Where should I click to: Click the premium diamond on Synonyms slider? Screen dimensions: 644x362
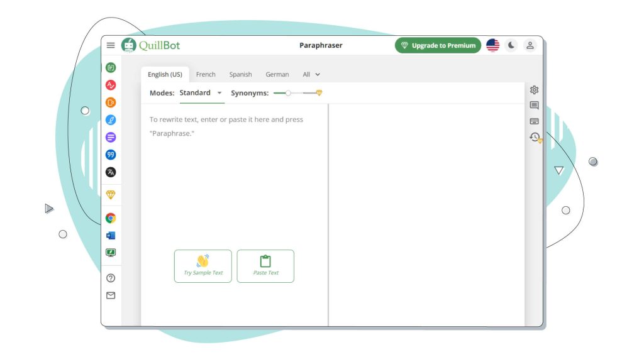(x=319, y=93)
